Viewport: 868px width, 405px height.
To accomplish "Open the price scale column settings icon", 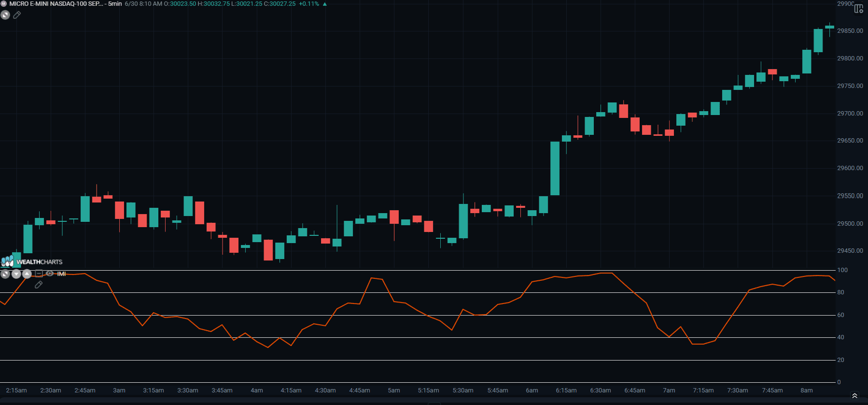I will click(859, 8).
